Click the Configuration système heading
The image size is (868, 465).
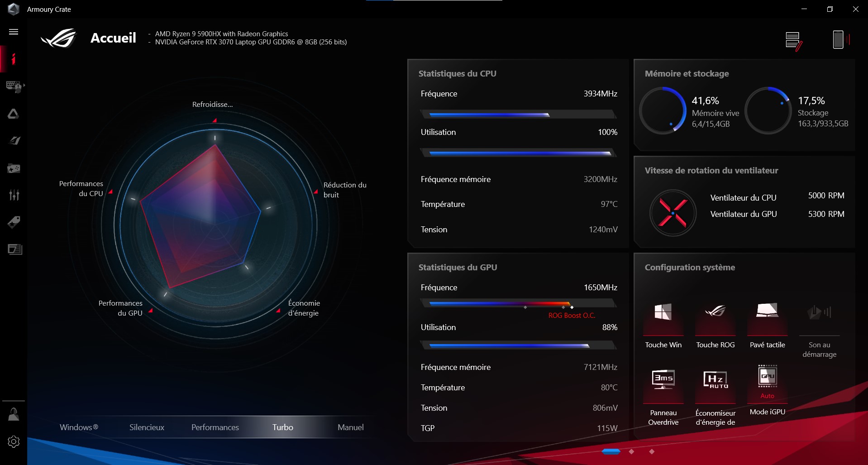(x=690, y=267)
